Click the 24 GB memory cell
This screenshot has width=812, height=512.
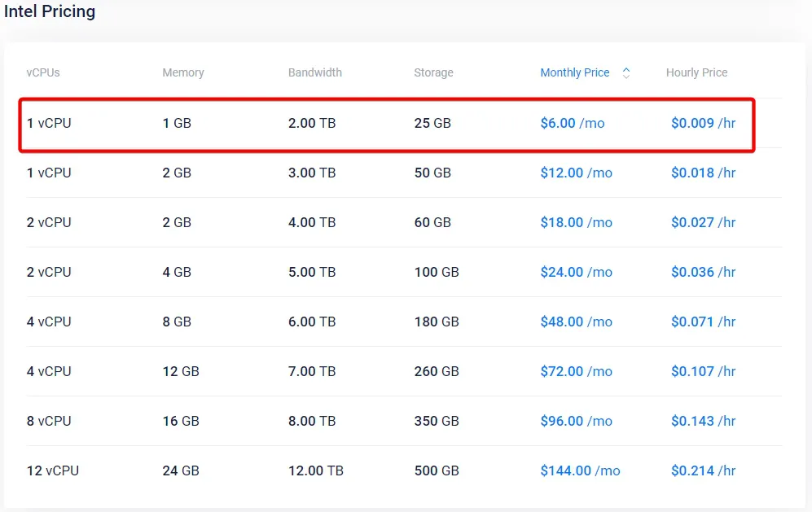point(181,471)
